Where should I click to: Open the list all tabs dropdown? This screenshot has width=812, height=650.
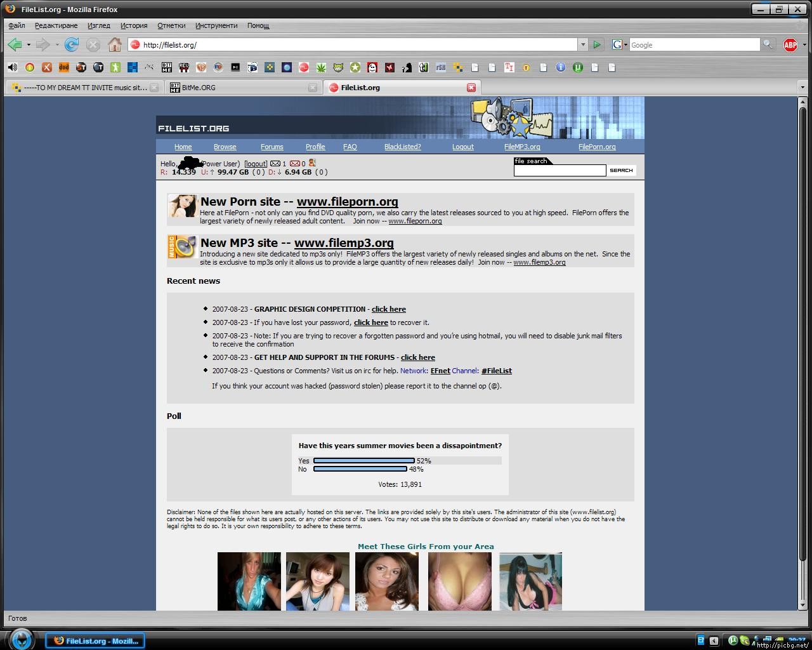pos(802,88)
